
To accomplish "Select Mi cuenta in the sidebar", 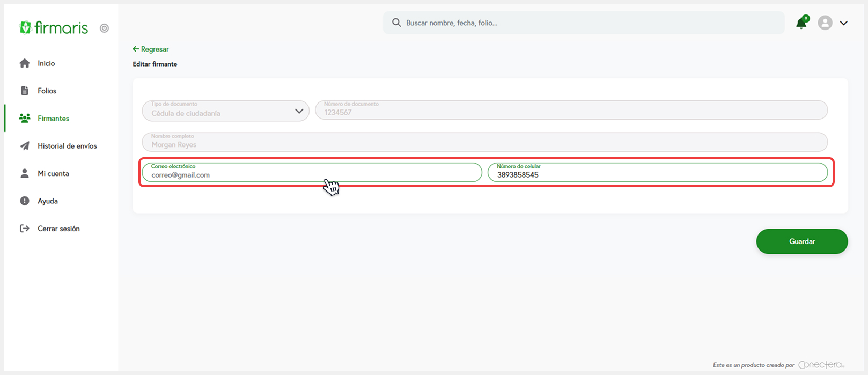I will click(53, 173).
